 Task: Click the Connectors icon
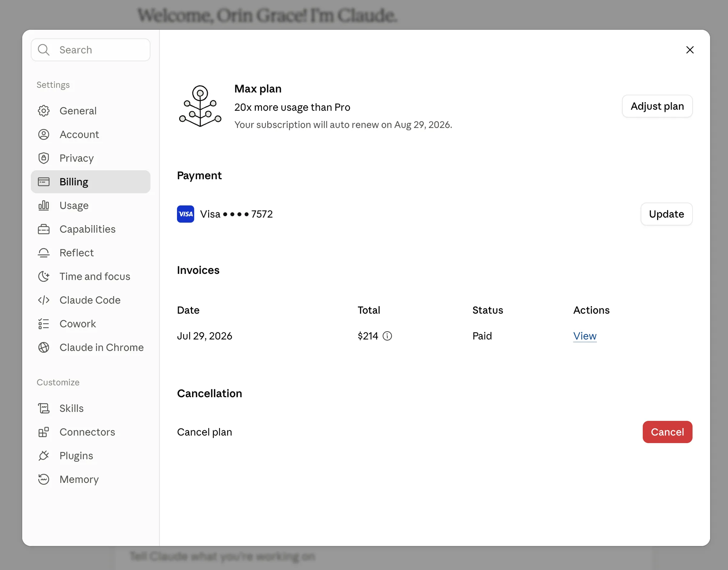[44, 432]
